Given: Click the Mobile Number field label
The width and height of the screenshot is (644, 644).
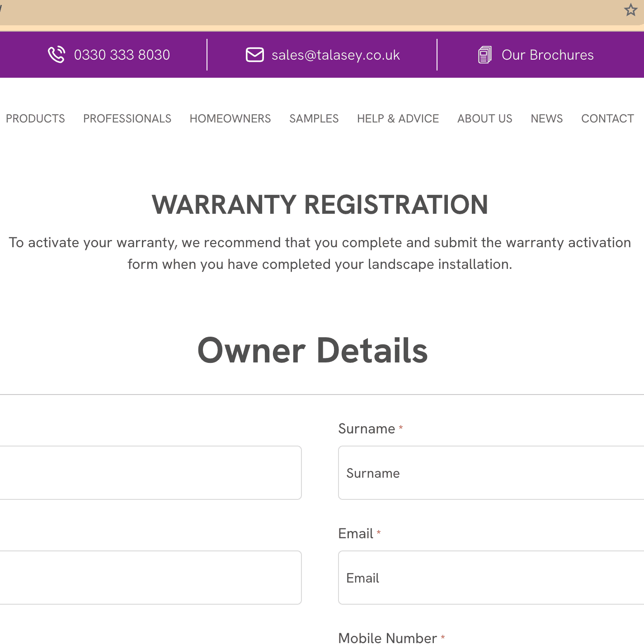Looking at the screenshot, I should (x=387, y=637).
